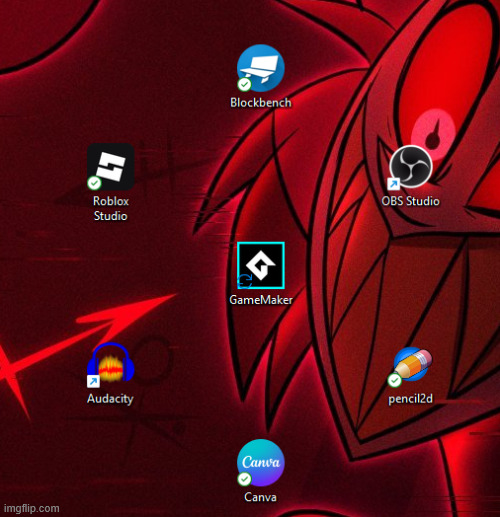
Task: Click the Audacity headphones shortcut icon
Action: (111, 364)
